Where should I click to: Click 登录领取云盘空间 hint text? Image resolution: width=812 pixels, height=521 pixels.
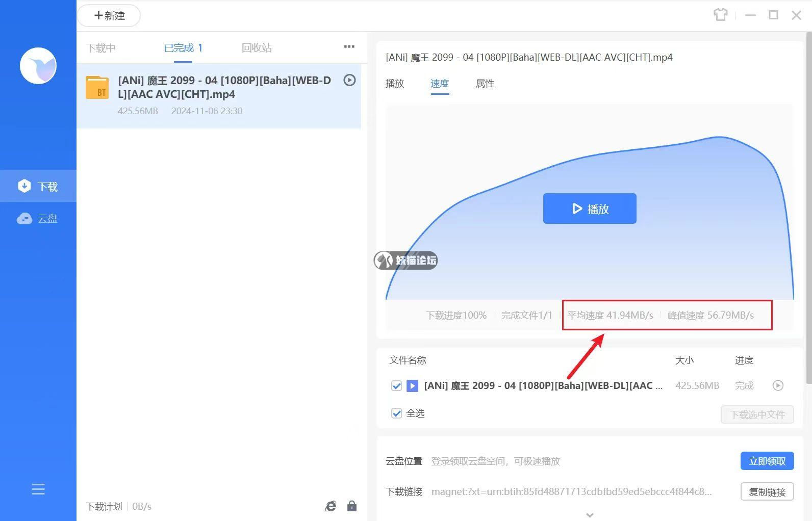click(x=496, y=461)
